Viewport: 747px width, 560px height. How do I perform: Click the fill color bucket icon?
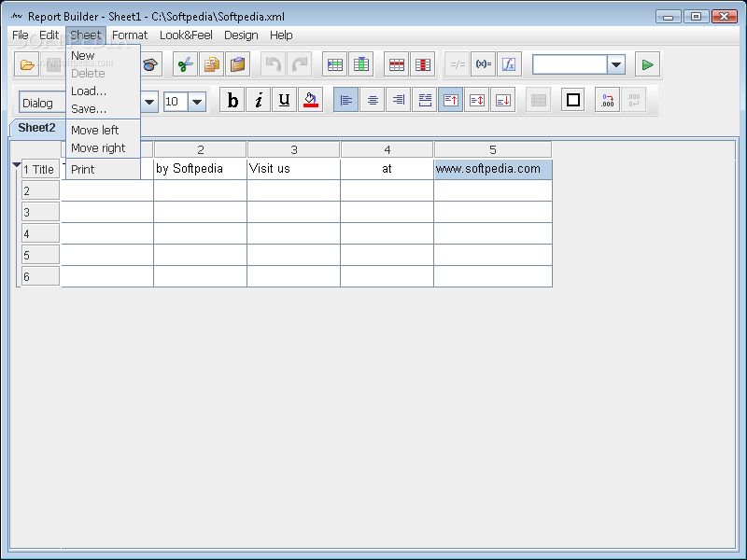point(311,100)
